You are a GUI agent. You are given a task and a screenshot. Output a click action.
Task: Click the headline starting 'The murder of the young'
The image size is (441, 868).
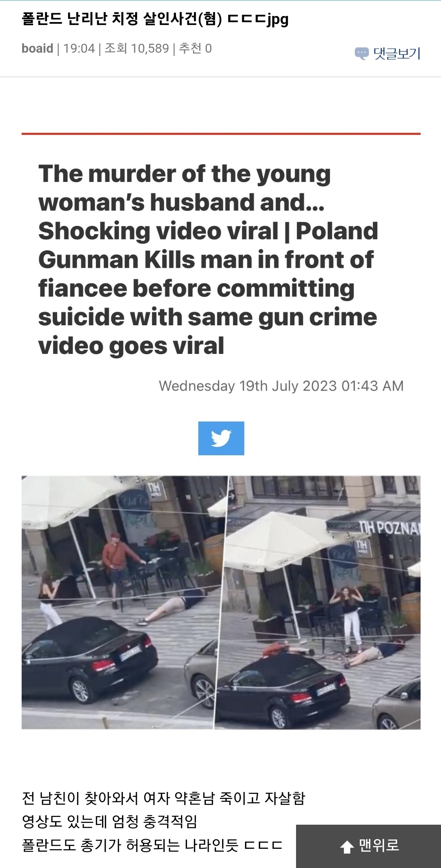point(185,174)
